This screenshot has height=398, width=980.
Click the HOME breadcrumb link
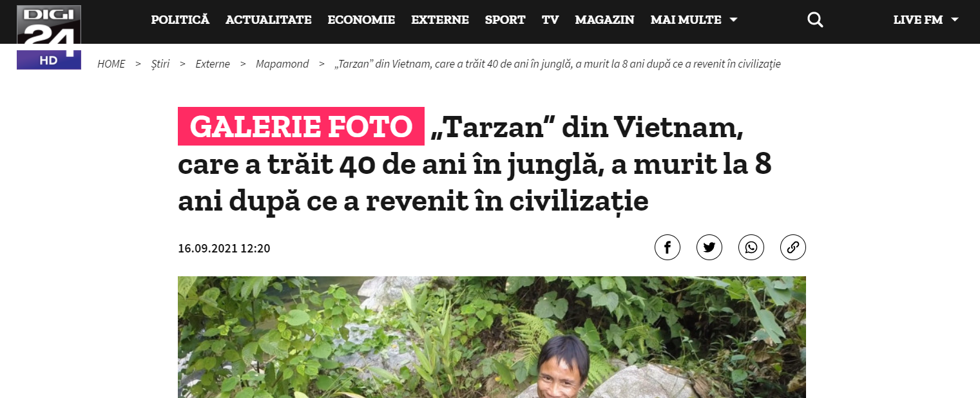click(111, 64)
